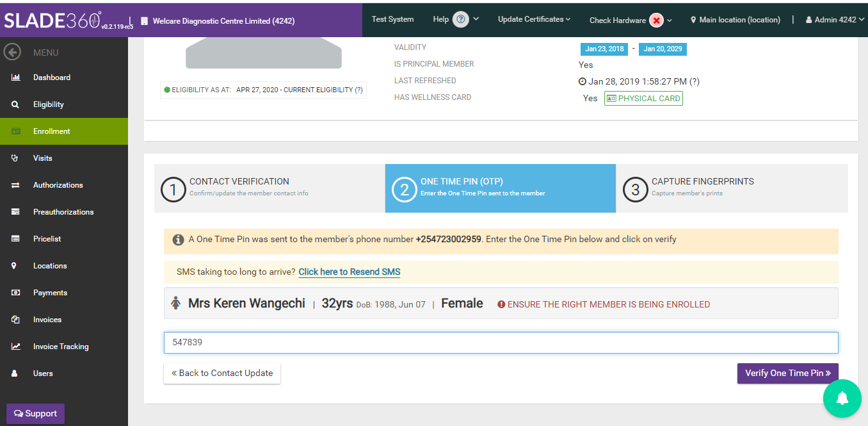Open Preauthorizations in the sidebar

pyautogui.click(x=64, y=212)
